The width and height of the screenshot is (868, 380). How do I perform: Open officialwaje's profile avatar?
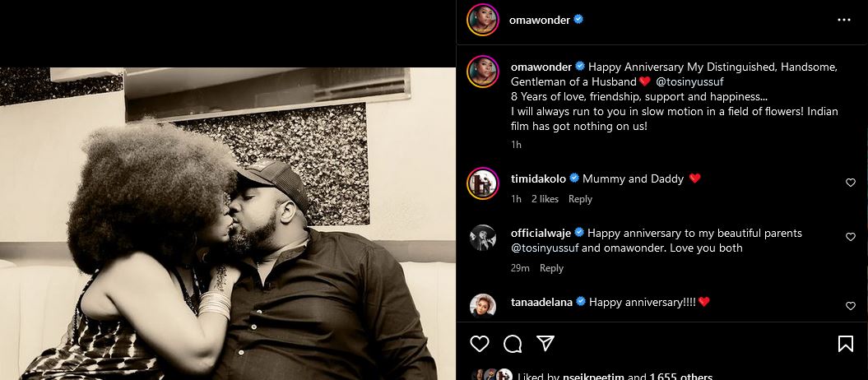pos(482,237)
